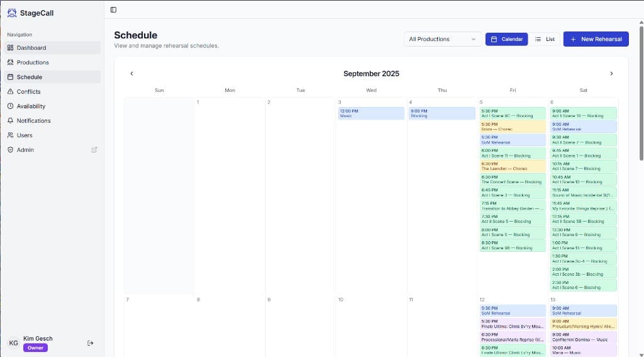644x357 pixels.
Task: Open Friday 12 5:30 PM SoM Rehearsal event
Action: pyautogui.click(x=513, y=310)
